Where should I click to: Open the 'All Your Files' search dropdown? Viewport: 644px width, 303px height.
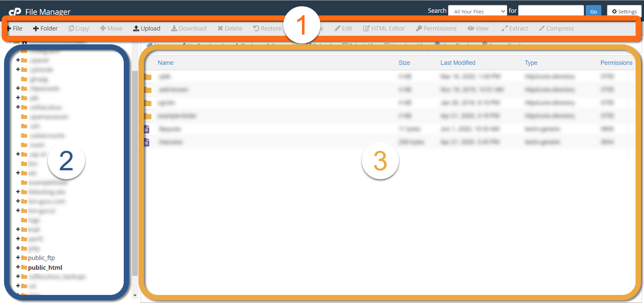click(477, 10)
